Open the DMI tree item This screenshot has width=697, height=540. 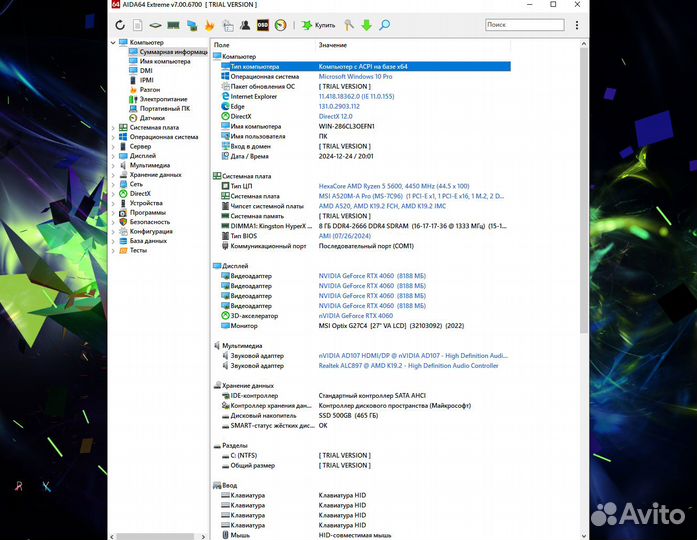141,71
